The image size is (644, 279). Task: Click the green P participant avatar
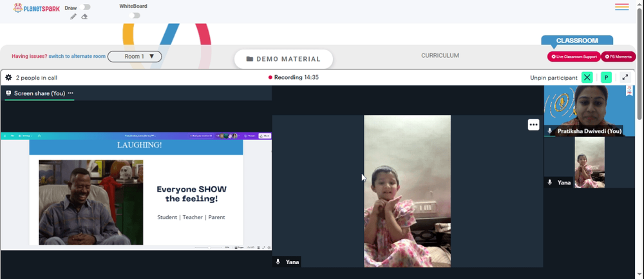tap(606, 77)
